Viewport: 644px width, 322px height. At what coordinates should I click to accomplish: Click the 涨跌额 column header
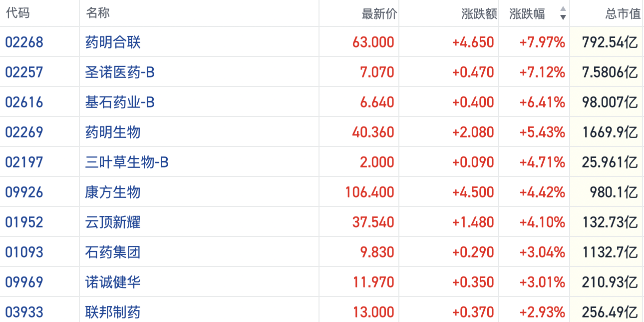pos(479,14)
